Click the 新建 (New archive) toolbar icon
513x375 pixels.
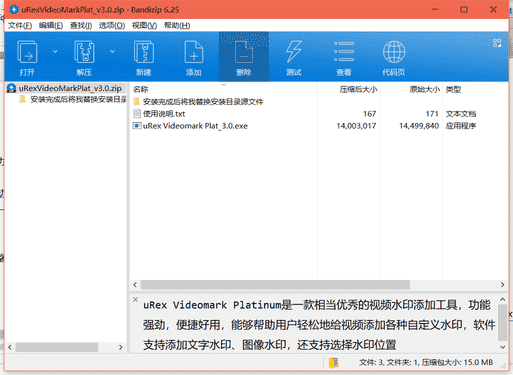point(144,51)
